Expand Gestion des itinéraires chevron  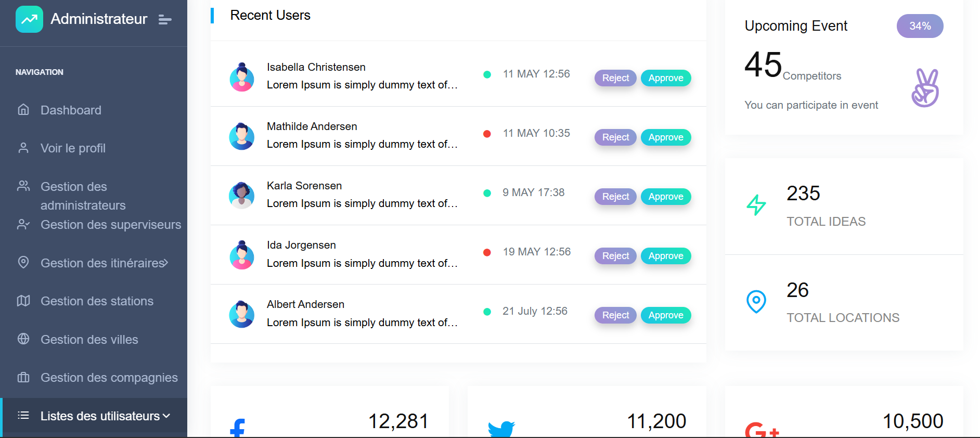[165, 263]
